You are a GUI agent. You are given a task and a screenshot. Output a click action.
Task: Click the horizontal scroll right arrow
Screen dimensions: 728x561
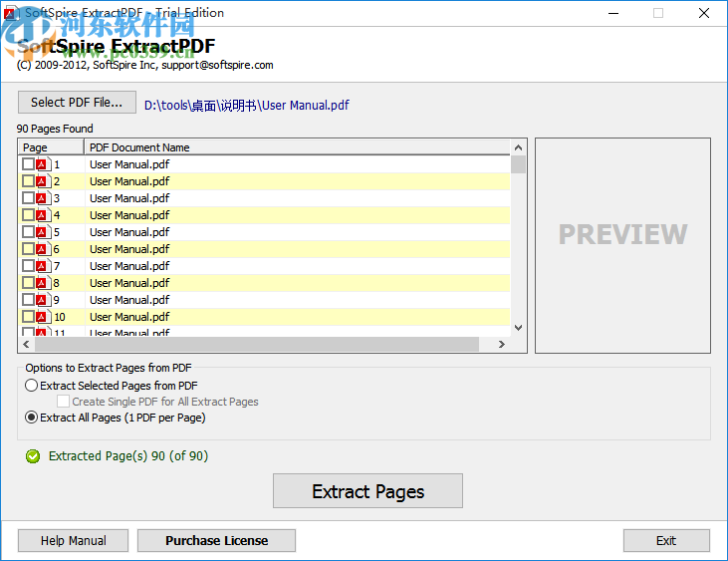pos(501,344)
